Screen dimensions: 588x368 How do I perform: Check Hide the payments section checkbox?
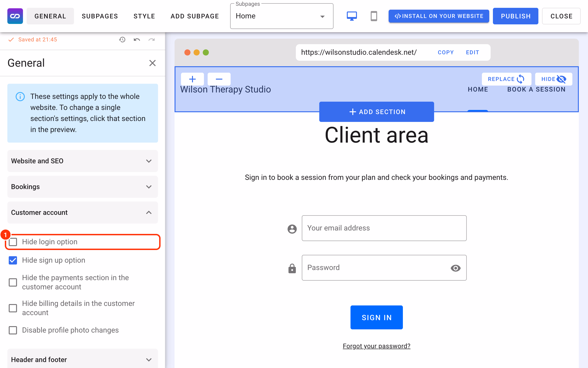[13, 282]
